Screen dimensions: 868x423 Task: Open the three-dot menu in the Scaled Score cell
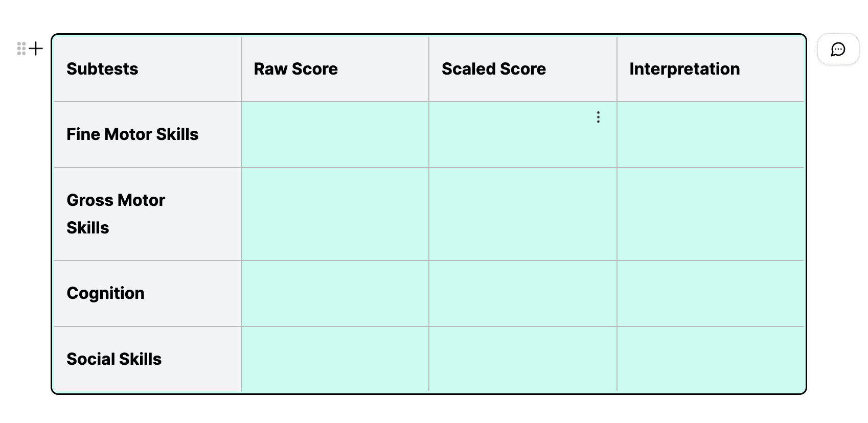tap(598, 117)
